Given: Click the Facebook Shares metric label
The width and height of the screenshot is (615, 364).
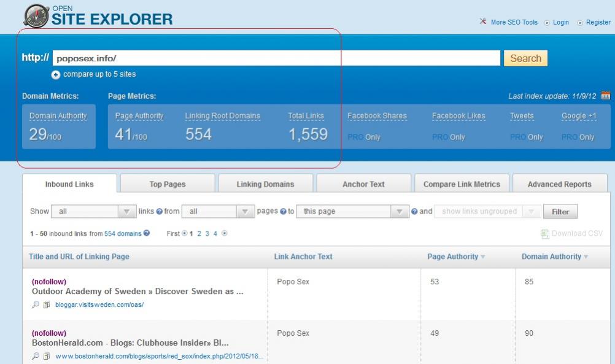Looking at the screenshot, I should pos(377,116).
